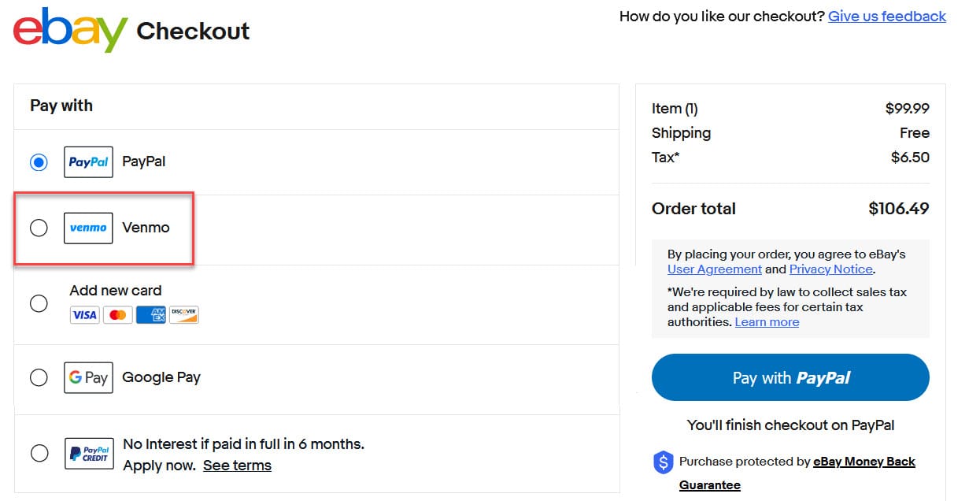Select the Venmo payment radio button

39,228
